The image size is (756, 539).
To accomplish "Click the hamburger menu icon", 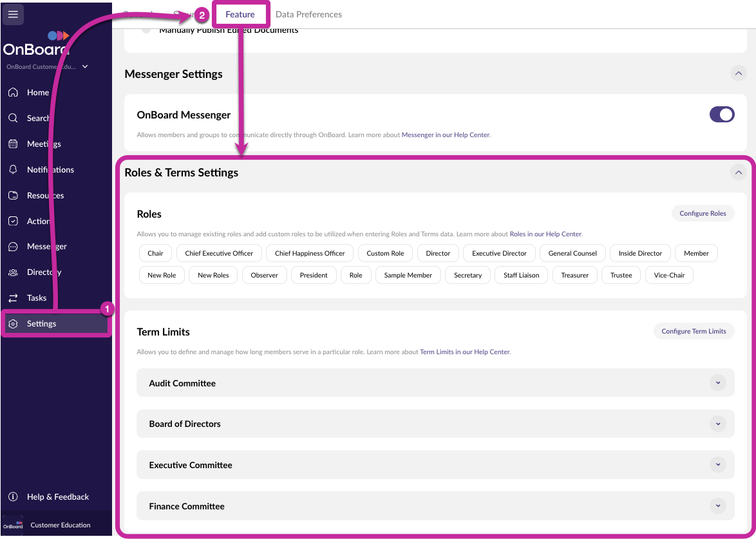I will (13, 14).
